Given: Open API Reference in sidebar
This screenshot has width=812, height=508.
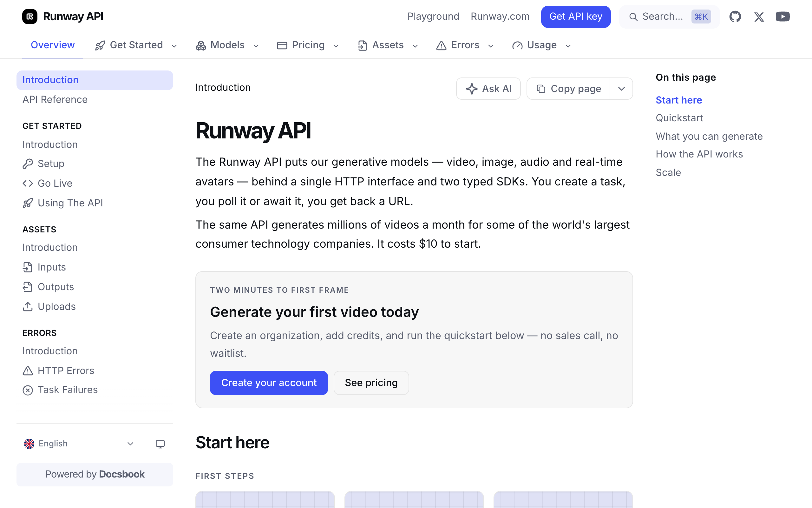Looking at the screenshot, I should tap(55, 100).
